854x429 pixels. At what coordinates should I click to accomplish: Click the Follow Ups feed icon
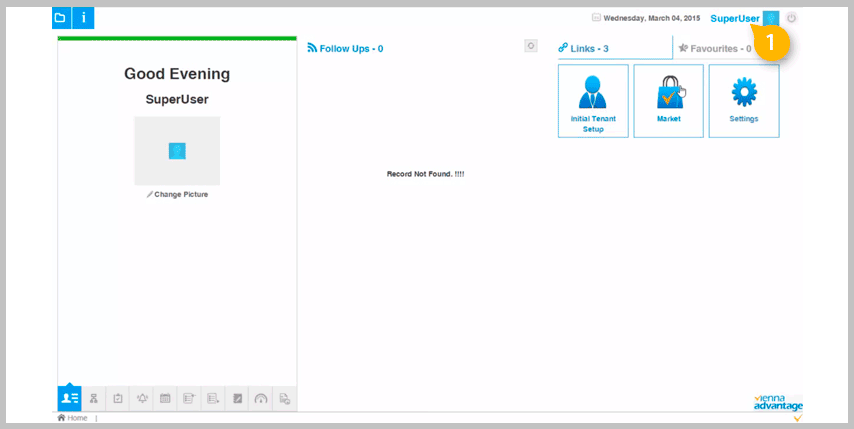click(x=312, y=48)
